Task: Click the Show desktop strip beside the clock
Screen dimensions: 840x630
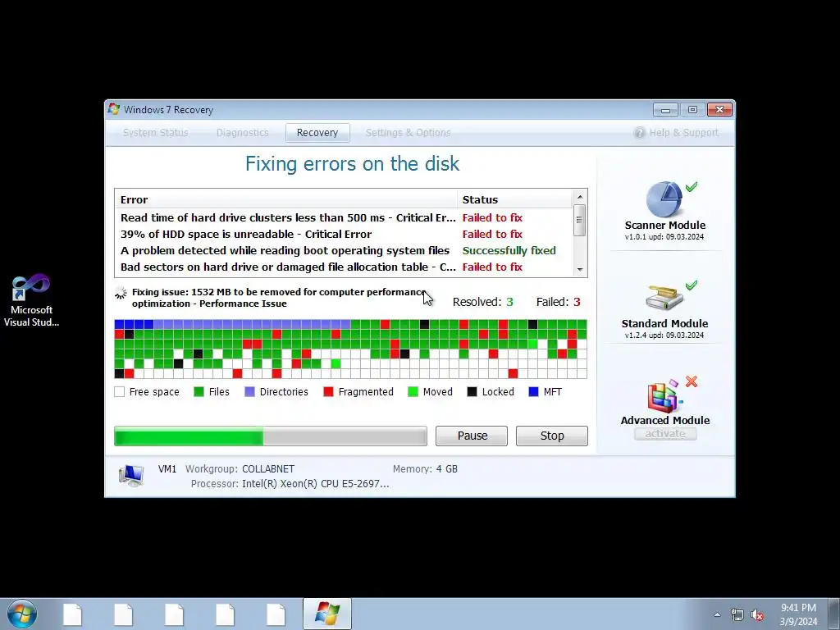Action: click(834, 614)
